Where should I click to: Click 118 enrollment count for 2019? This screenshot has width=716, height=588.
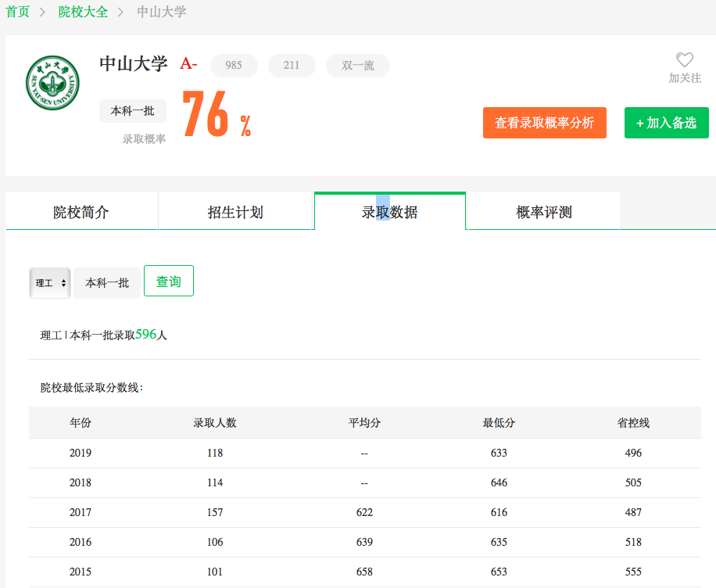(215, 453)
